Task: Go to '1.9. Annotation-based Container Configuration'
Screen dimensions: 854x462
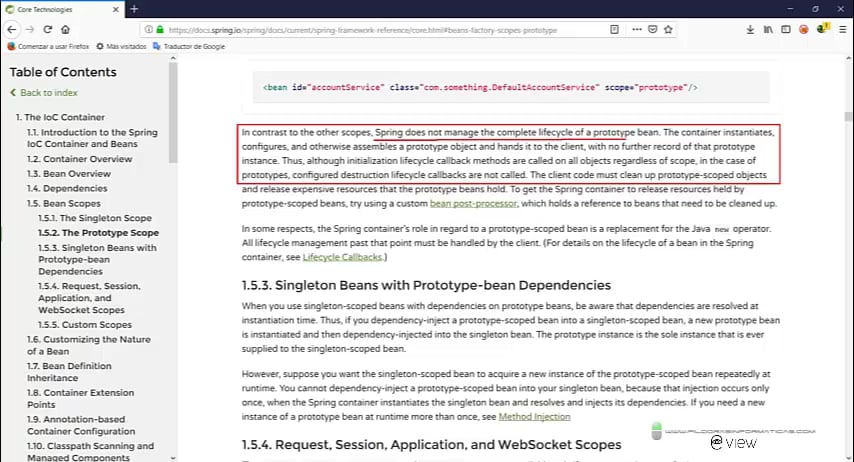Action: coord(81,425)
